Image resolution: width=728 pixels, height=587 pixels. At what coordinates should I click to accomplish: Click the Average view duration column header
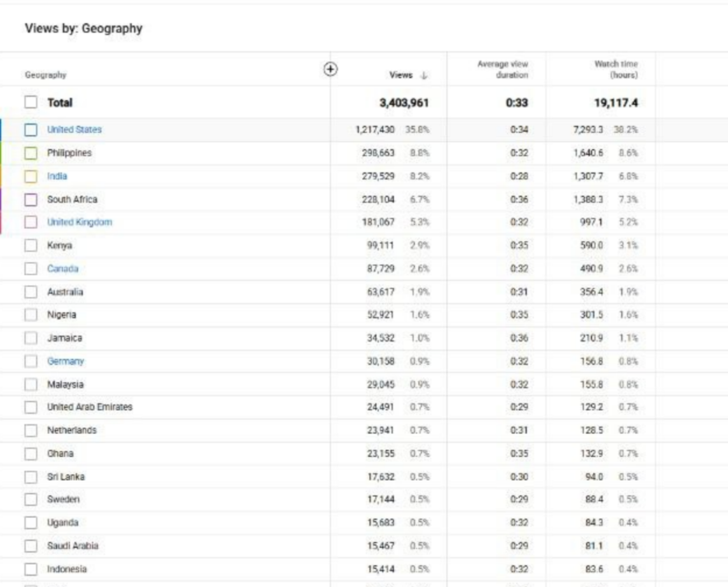(x=503, y=69)
